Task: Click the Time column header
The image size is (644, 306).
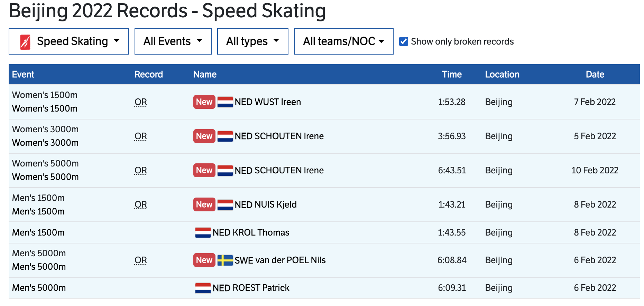Action: click(452, 75)
